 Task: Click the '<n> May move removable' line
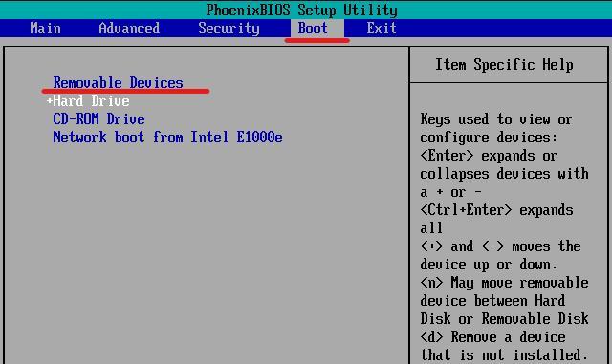click(x=504, y=283)
